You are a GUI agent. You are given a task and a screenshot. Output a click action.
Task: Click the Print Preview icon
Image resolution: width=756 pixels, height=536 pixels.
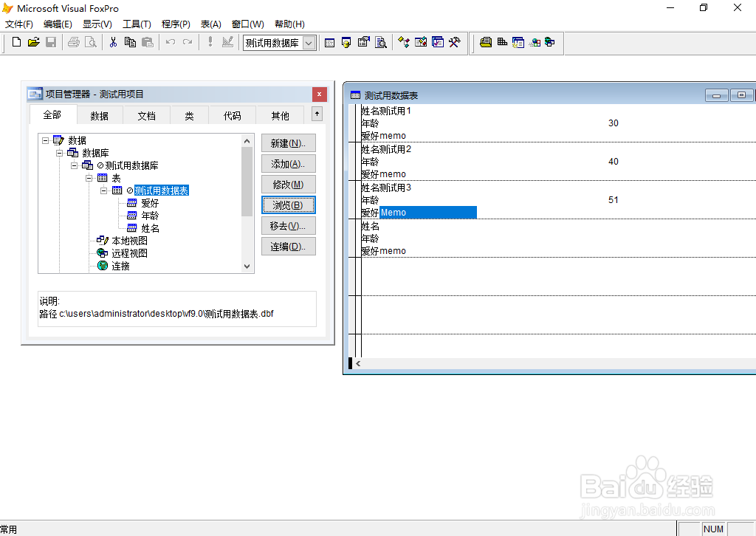[91, 42]
